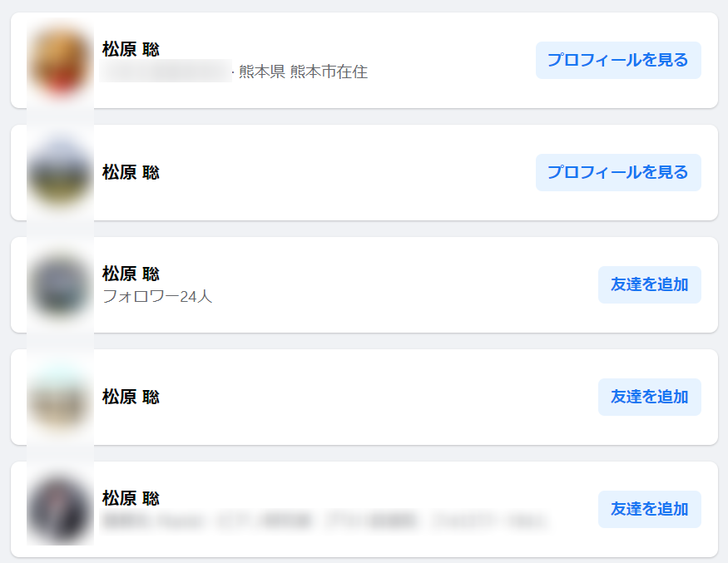
Task: Open the 松原 聡 name beside the beige avatar
Action: click(x=131, y=398)
